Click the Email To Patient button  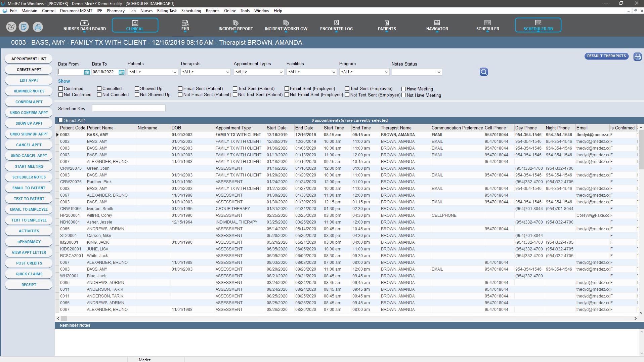coord(29,188)
